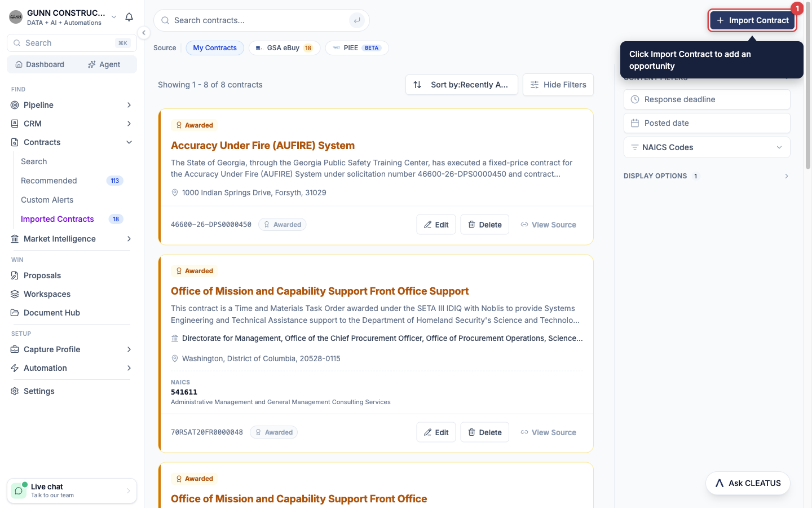Select My Contracts source filter
The width and height of the screenshot is (812, 508).
tap(215, 48)
